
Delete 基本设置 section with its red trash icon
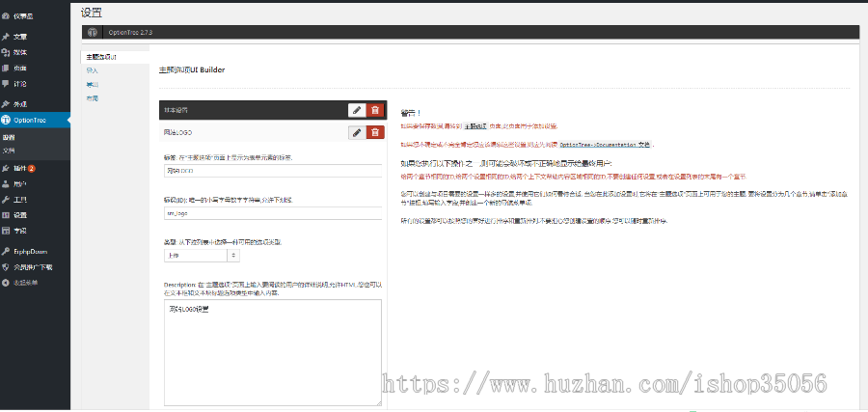(x=375, y=110)
